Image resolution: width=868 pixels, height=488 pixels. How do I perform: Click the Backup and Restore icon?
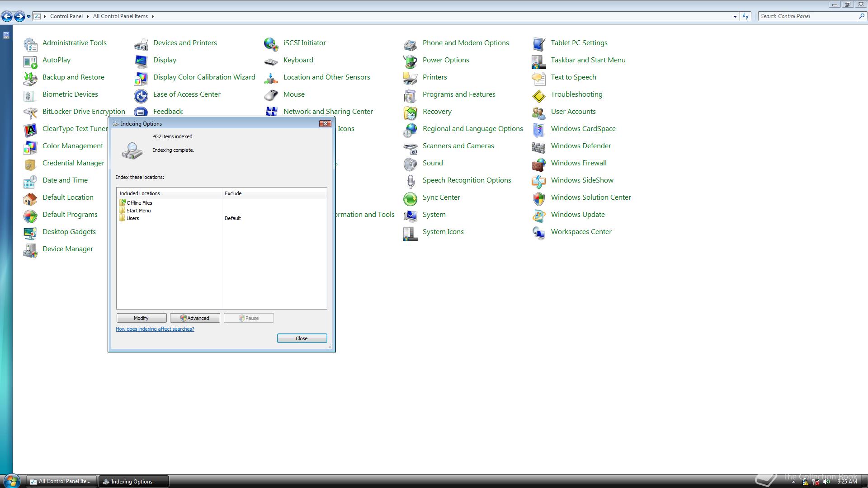coord(30,79)
